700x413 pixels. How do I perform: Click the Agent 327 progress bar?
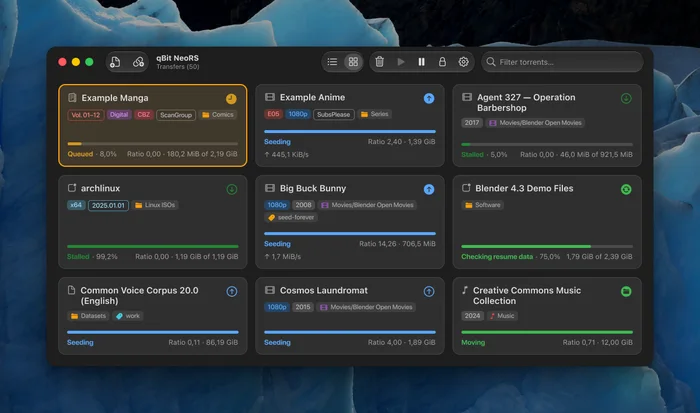[547, 144]
